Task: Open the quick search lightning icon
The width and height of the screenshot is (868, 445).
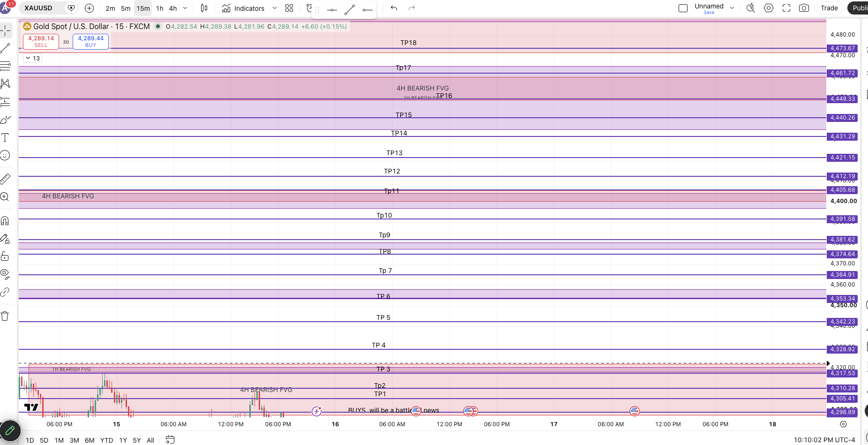Action: pyautogui.click(x=751, y=8)
